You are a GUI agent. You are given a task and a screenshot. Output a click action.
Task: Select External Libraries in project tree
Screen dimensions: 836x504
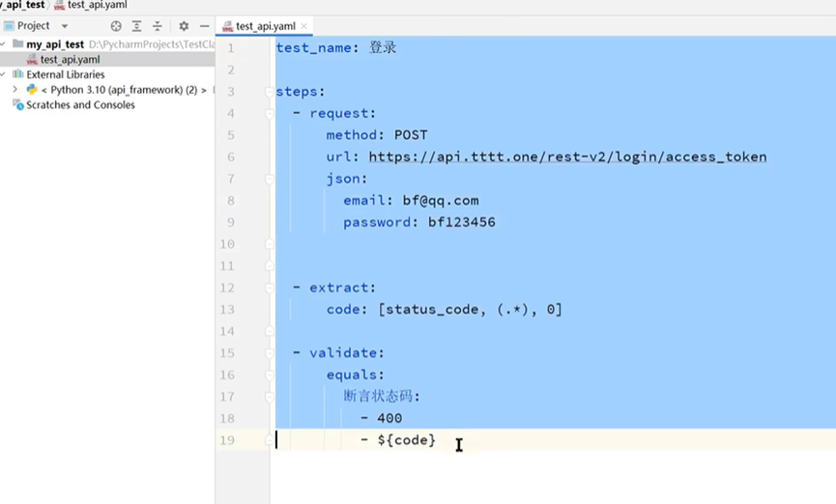[66, 74]
